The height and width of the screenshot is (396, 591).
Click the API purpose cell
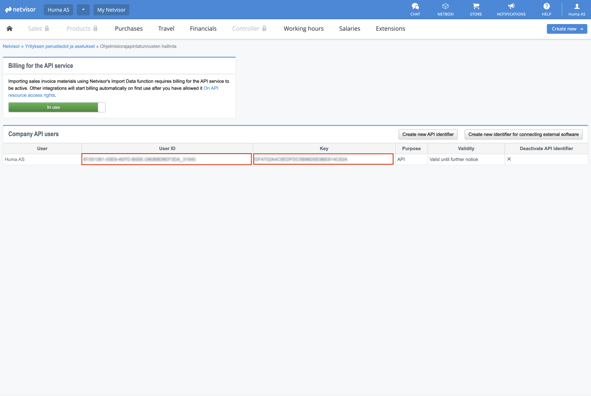(411, 159)
